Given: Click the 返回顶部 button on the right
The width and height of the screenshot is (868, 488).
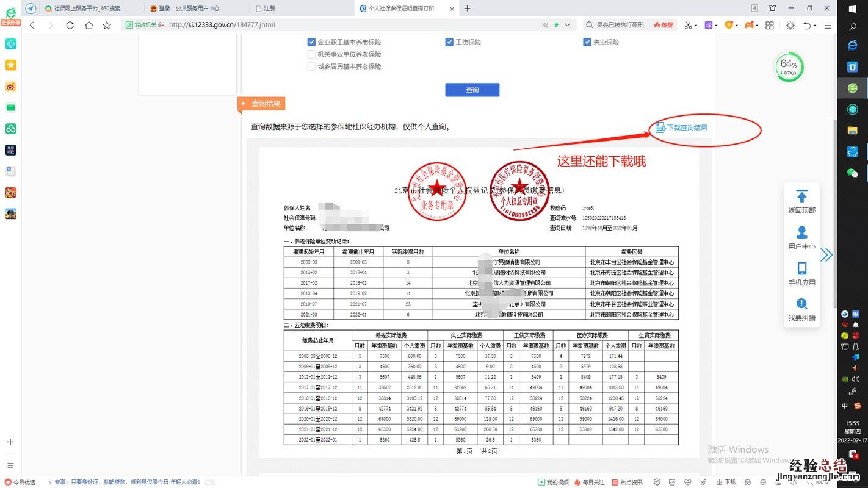Looking at the screenshot, I should point(801,201).
